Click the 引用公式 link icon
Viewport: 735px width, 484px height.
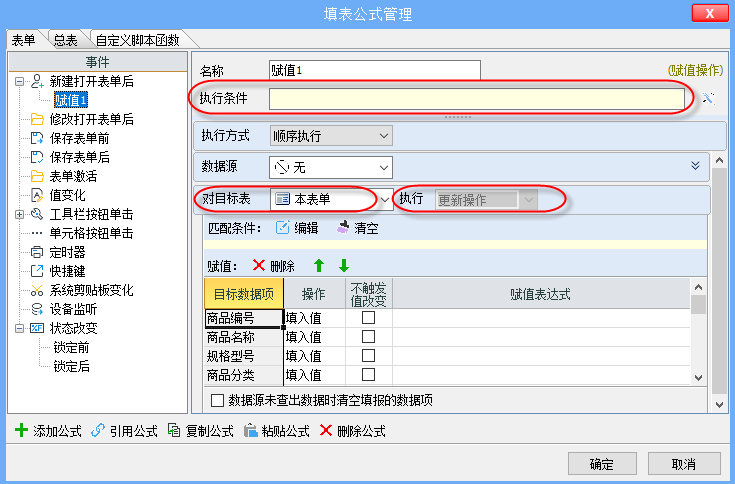[98, 430]
